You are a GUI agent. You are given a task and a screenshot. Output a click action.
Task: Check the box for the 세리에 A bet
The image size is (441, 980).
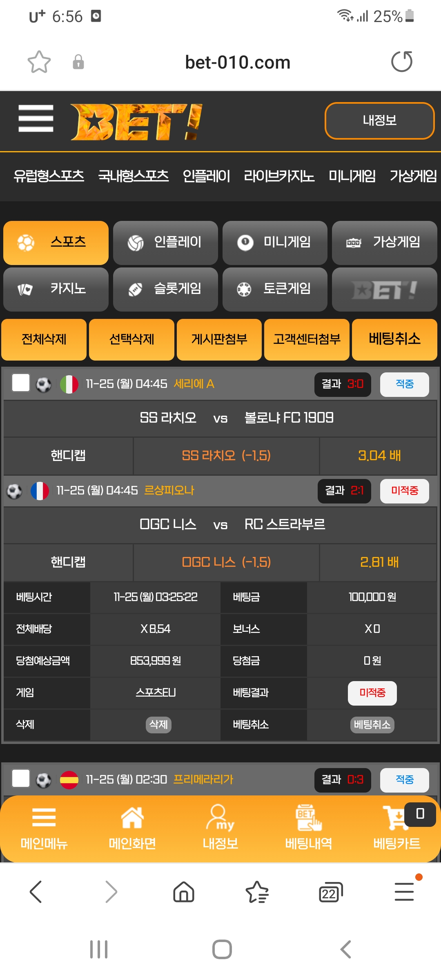tap(21, 383)
